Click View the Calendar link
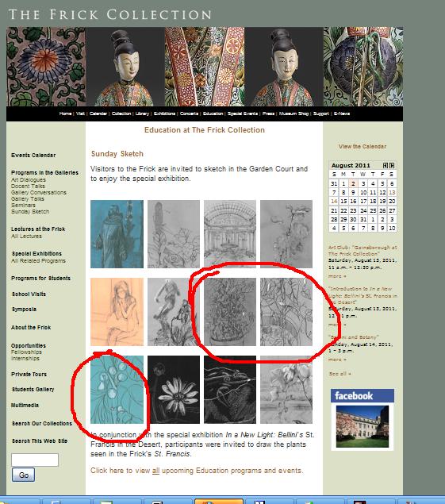445x504 pixels. pos(362,147)
